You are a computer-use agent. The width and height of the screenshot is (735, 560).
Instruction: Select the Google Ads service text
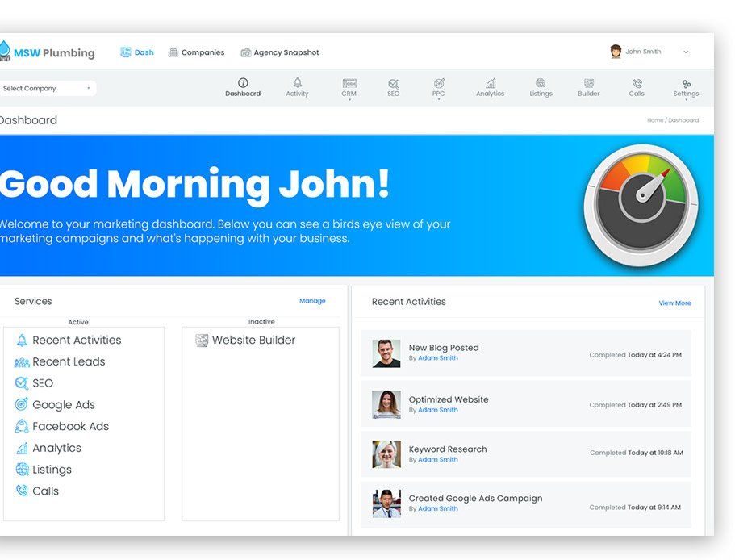(x=64, y=405)
